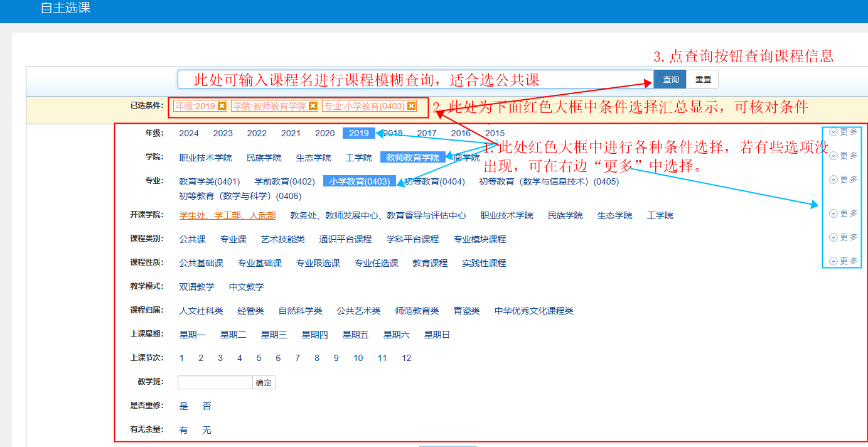
Task: Expand more options for 开课学院 row
Action: click(843, 213)
